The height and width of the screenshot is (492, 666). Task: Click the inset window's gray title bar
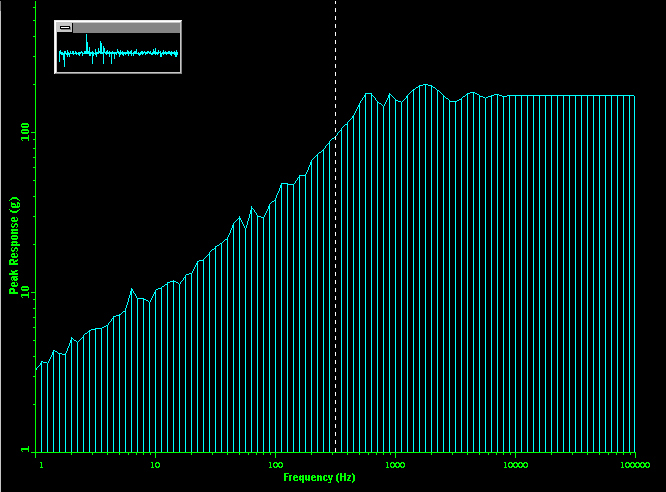coord(126,28)
